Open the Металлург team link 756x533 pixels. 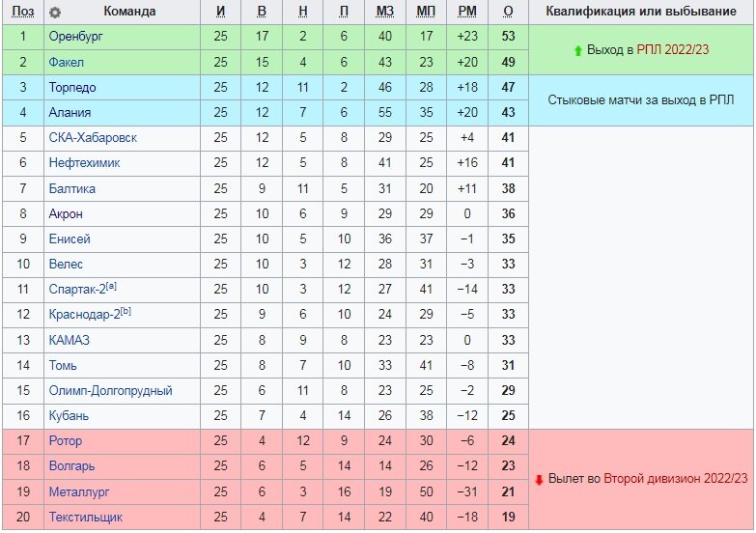(x=78, y=492)
